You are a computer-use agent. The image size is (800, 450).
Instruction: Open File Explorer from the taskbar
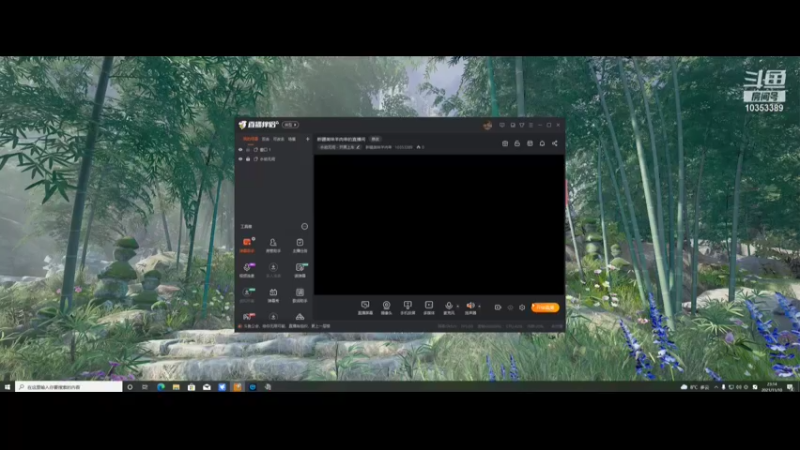(176, 387)
